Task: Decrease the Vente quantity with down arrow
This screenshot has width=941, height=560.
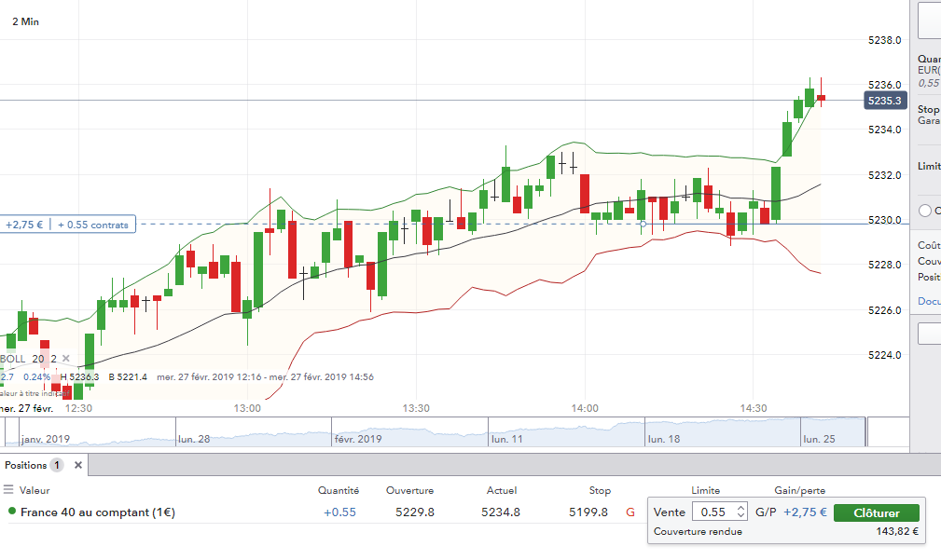Action: point(740,515)
